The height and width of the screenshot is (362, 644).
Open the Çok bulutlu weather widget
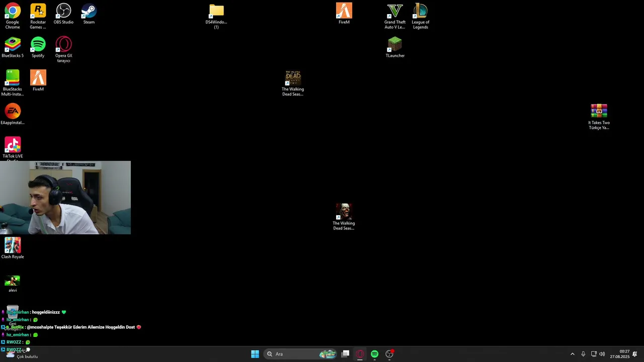21,354
